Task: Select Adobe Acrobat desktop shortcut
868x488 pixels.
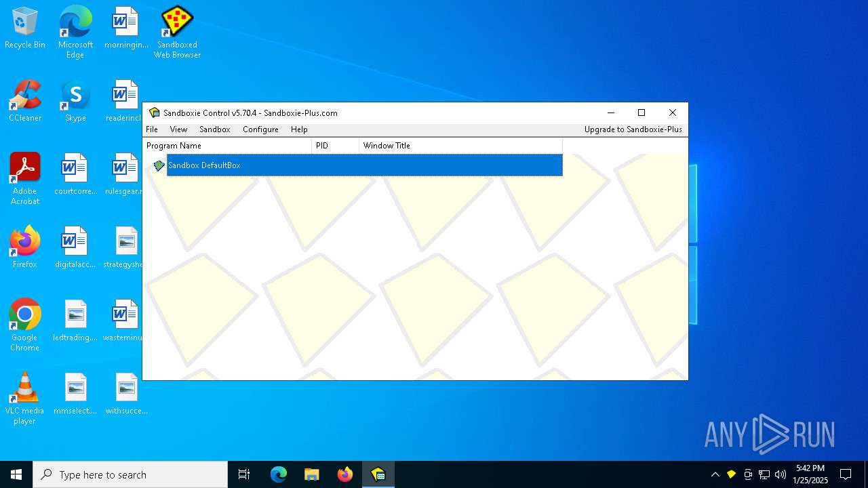Action: tap(25, 179)
